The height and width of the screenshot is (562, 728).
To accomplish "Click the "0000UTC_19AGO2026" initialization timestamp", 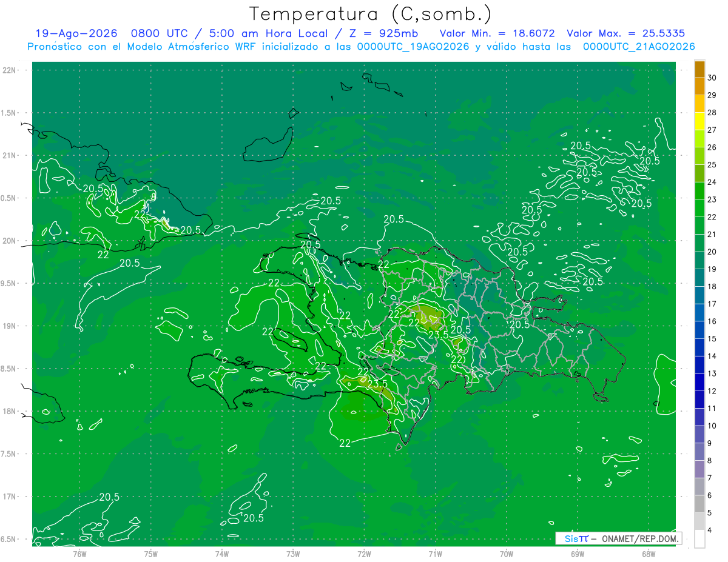I will point(413,47).
